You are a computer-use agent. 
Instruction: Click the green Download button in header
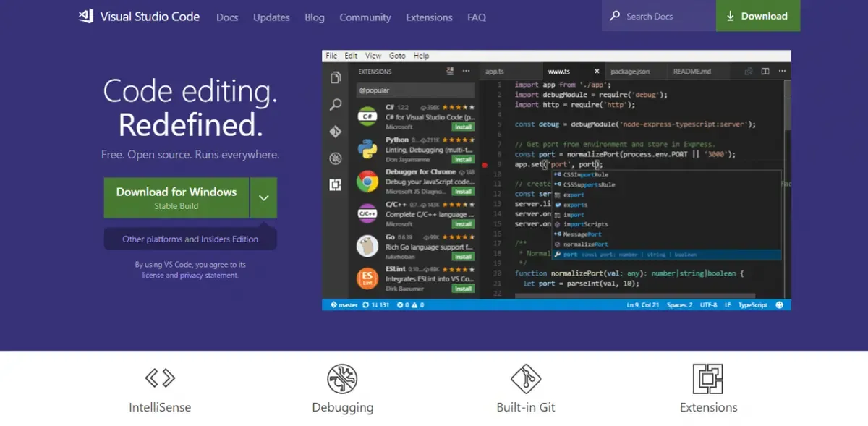click(x=758, y=16)
